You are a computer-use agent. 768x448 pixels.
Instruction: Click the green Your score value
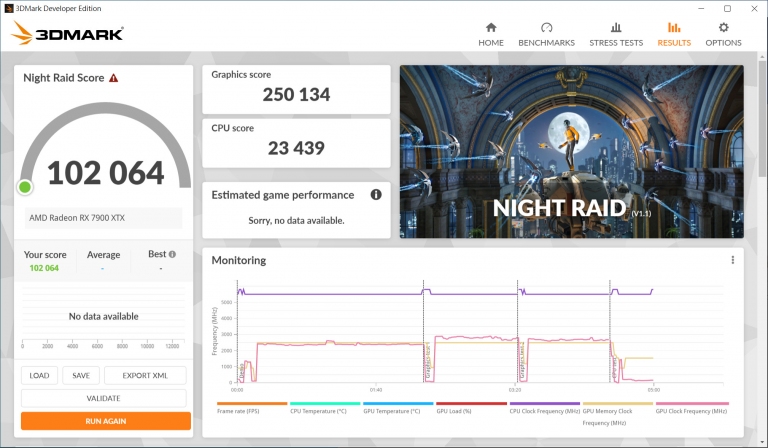click(44, 268)
